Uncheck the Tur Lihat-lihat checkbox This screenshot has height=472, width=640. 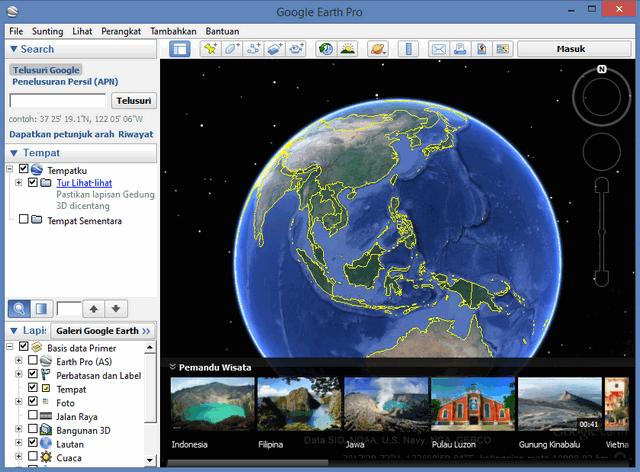(x=33, y=182)
